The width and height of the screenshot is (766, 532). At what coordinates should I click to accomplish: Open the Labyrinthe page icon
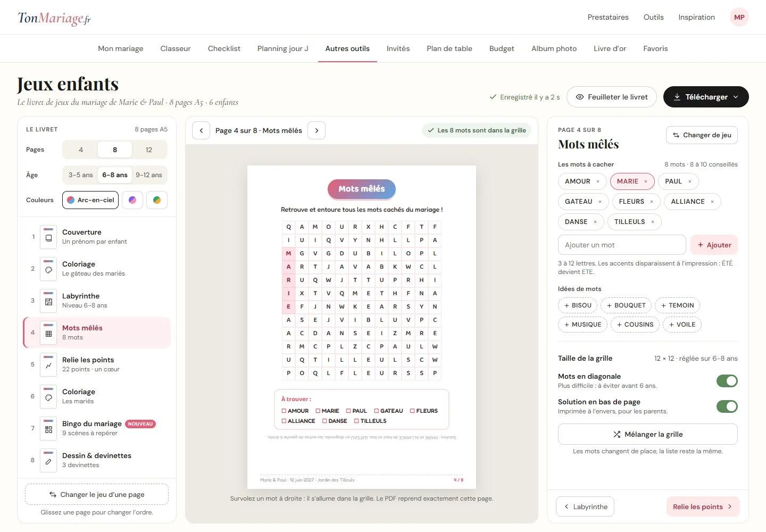(48, 301)
